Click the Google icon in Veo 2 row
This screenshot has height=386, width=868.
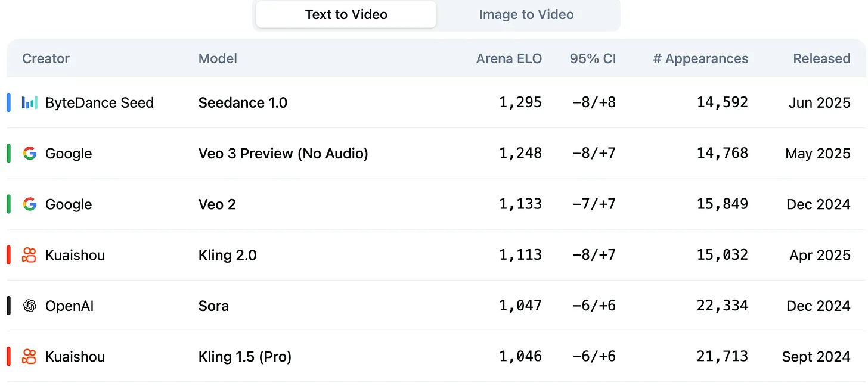pos(29,204)
